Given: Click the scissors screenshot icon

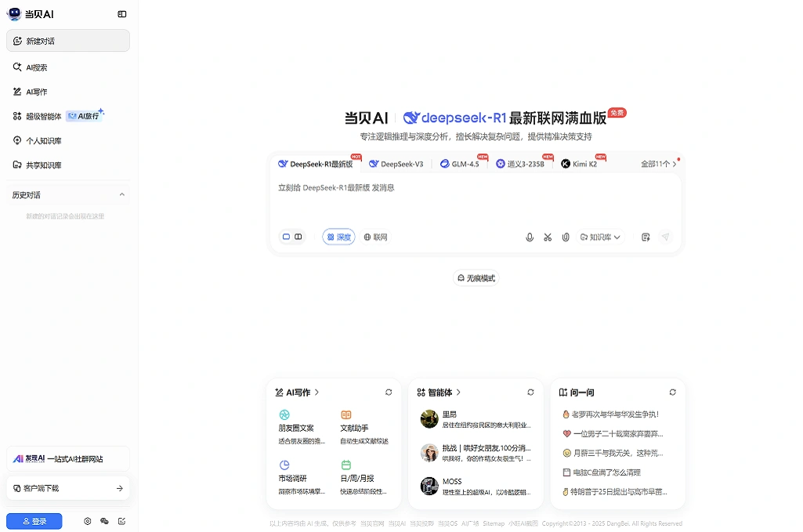Looking at the screenshot, I should (548, 237).
